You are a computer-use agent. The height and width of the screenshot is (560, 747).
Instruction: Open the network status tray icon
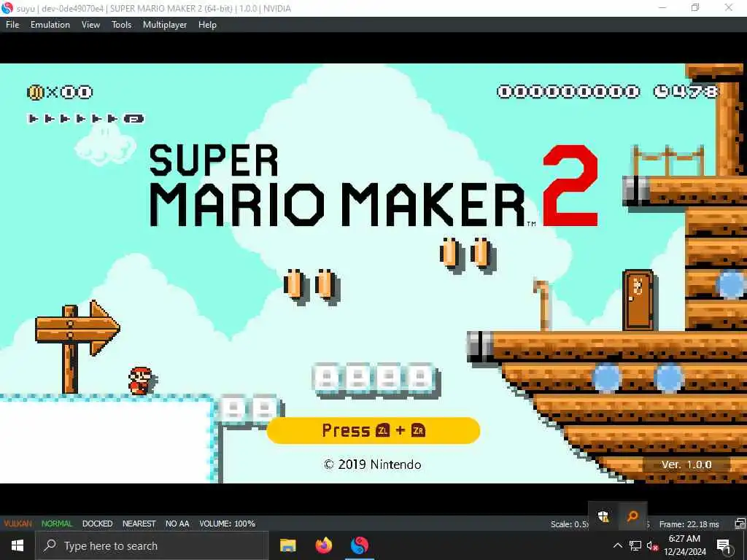(635, 545)
